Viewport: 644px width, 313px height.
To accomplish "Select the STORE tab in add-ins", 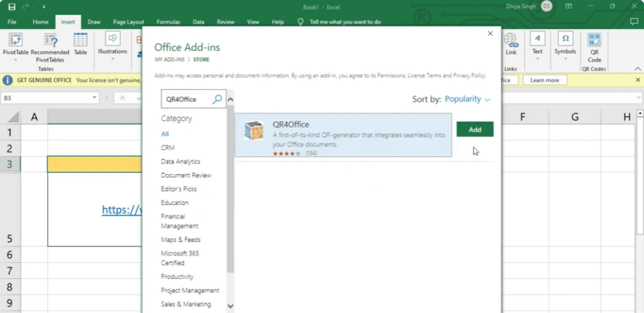I will point(201,60).
